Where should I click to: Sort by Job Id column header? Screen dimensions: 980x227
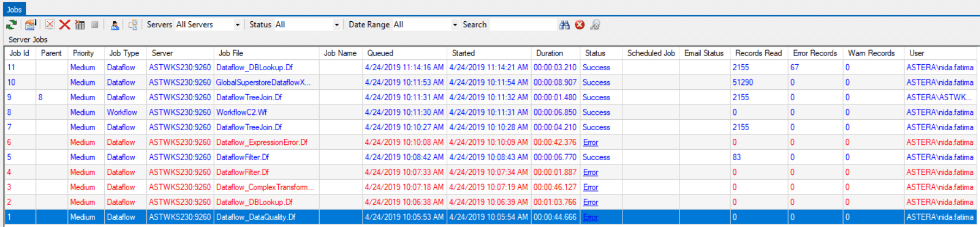pos(20,53)
